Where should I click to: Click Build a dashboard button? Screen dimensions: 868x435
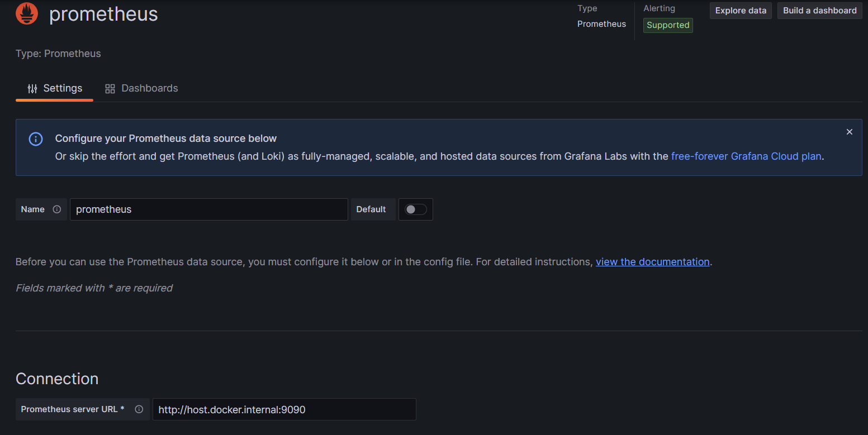tap(820, 11)
